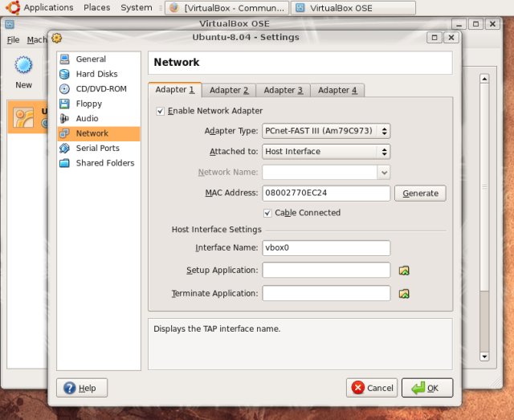Screen dimensions: 514x420
Task: Open the System menu
Action: pyautogui.click(x=137, y=7)
